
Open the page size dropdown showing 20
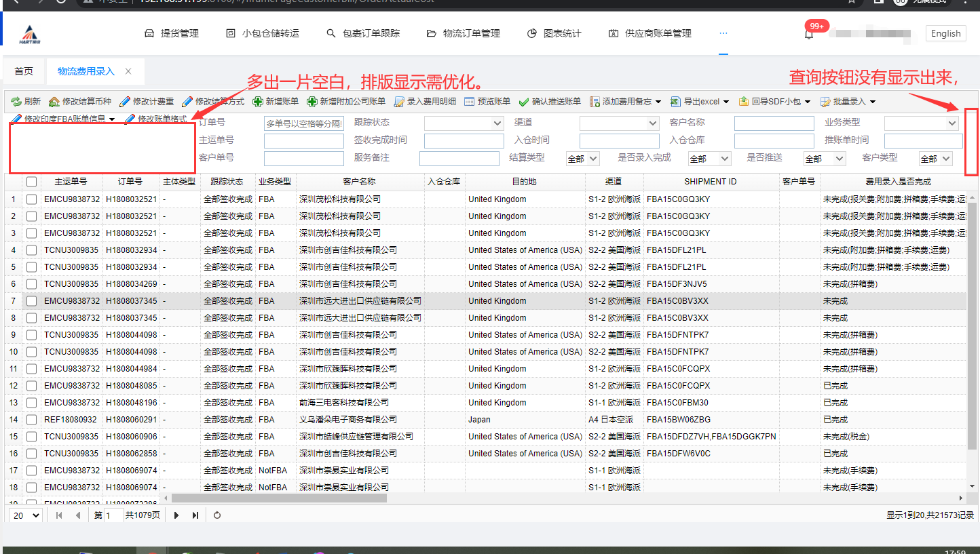point(26,515)
